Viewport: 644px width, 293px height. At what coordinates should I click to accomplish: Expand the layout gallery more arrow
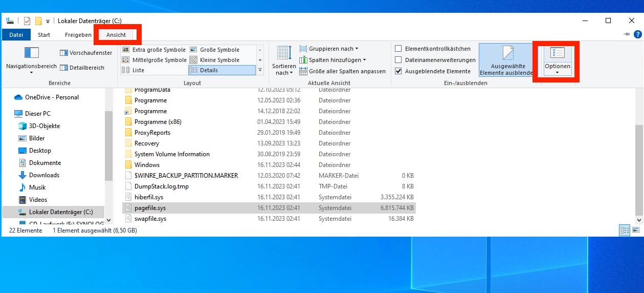pos(260,70)
